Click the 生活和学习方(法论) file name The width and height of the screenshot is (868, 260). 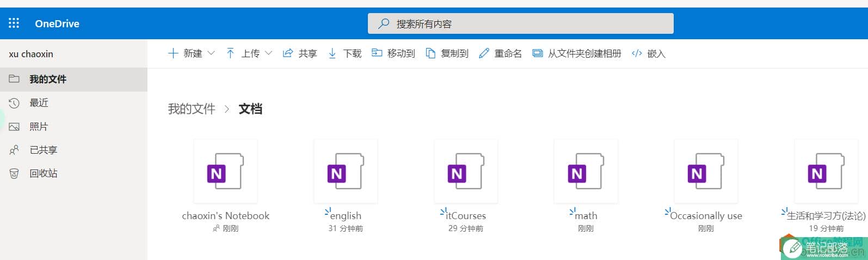pyautogui.click(x=826, y=216)
